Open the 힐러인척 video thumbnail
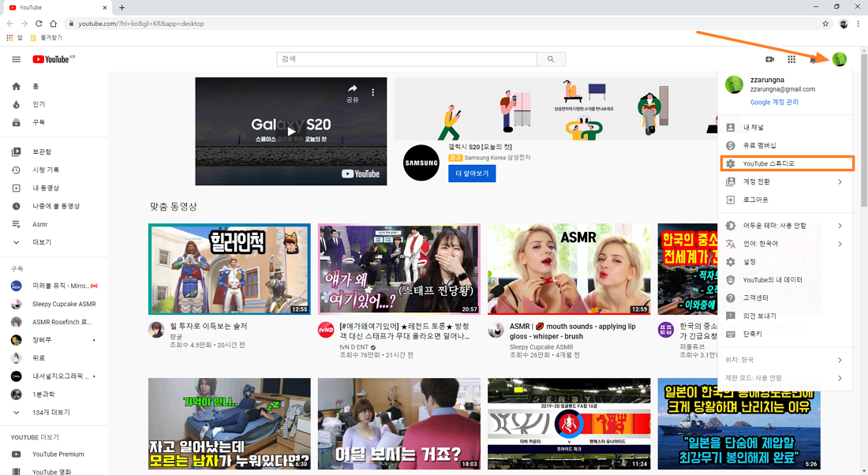 pyautogui.click(x=229, y=269)
